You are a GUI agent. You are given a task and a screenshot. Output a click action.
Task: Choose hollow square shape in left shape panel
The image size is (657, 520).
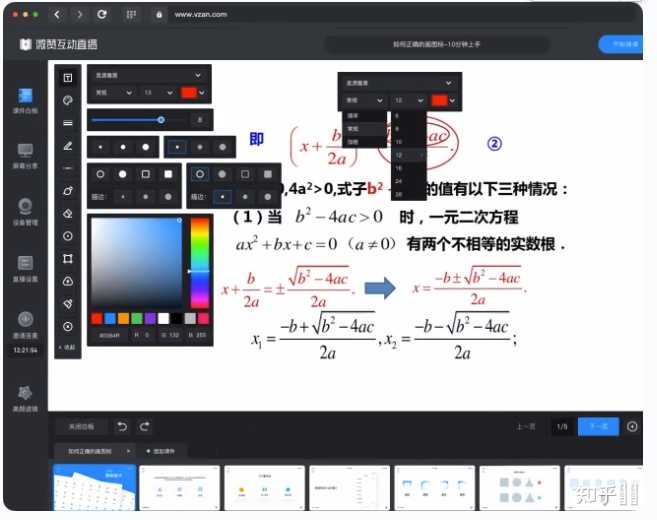tap(145, 174)
